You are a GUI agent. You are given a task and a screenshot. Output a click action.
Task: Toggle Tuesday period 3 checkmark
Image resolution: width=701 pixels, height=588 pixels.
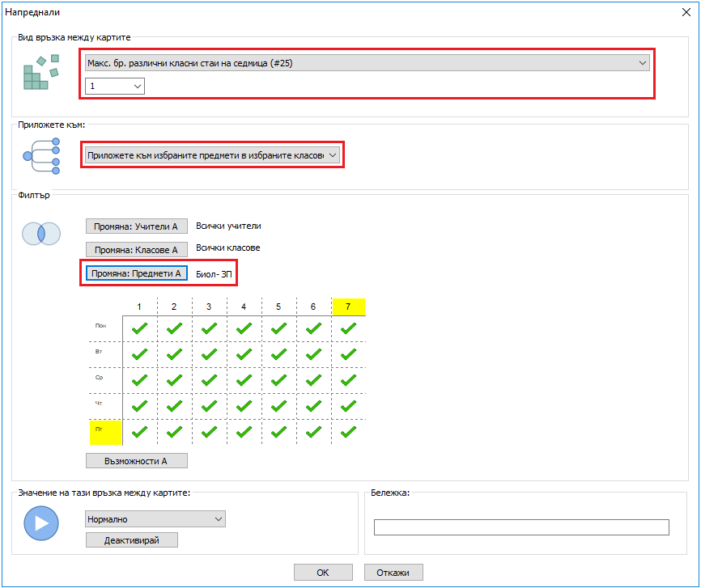click(209, 354)
